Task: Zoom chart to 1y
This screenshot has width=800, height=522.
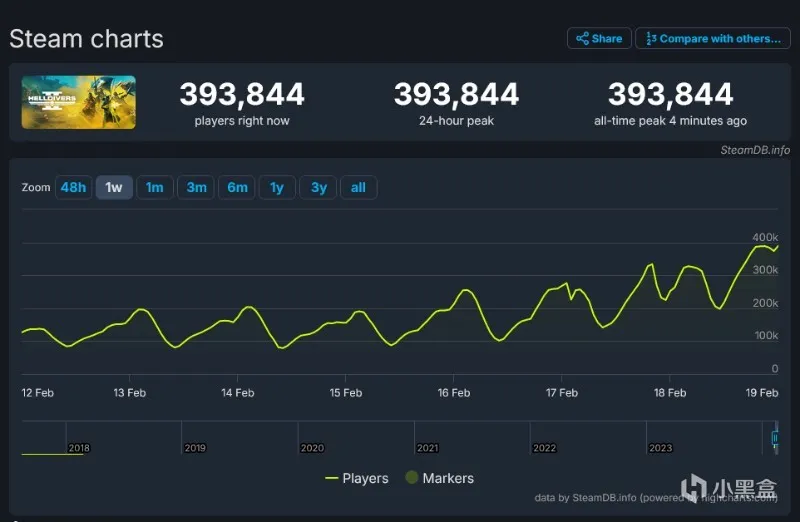Action: pyautogui.click(x=277, y=187)
